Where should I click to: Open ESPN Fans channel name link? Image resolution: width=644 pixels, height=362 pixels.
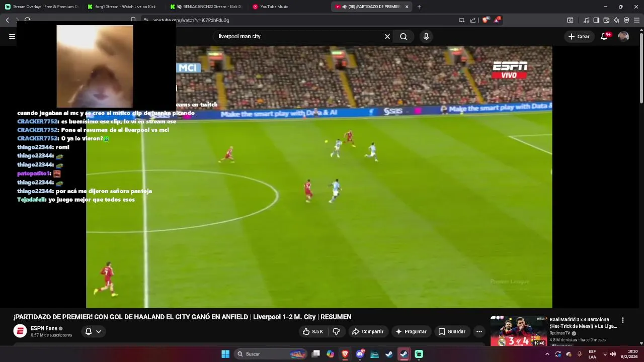click(x=44, y=328)
